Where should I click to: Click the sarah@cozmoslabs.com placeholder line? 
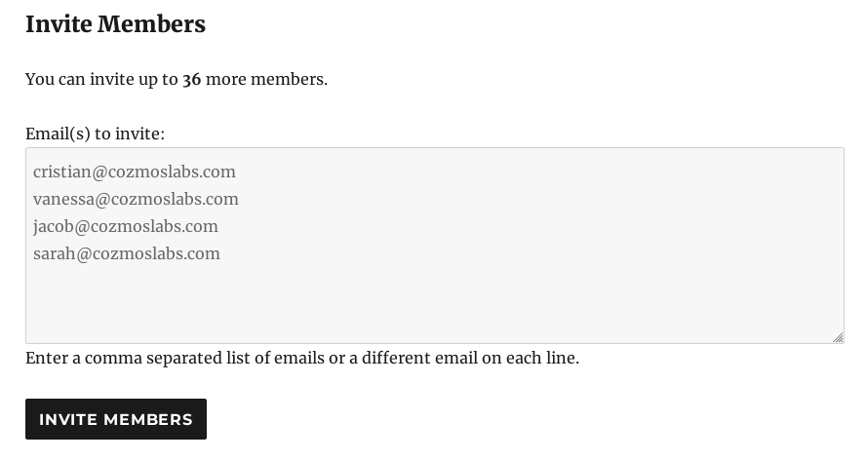point(127,253)
